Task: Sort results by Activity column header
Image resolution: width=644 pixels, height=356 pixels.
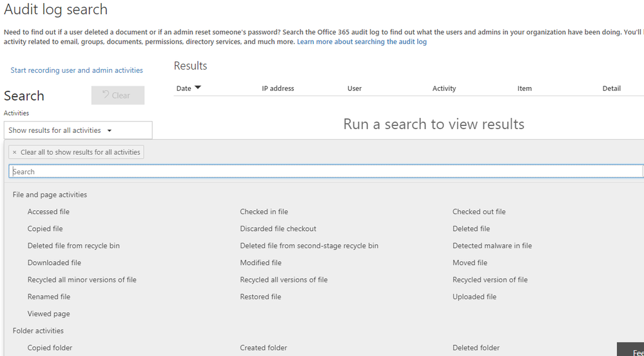Action: [x=444, y=88]
